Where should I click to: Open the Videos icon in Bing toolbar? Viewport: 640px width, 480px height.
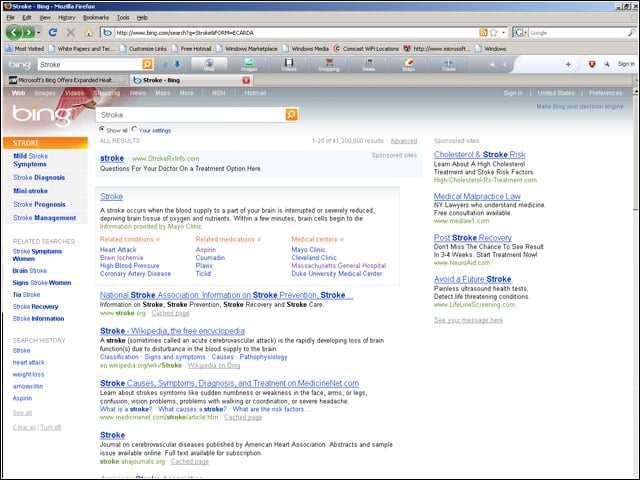coord(289,64)
